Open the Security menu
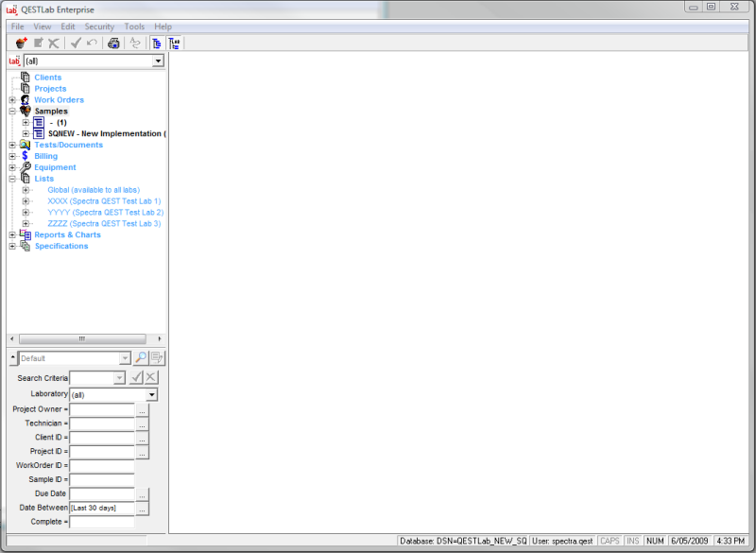756x553 pixels. click(x=99, y=26)
